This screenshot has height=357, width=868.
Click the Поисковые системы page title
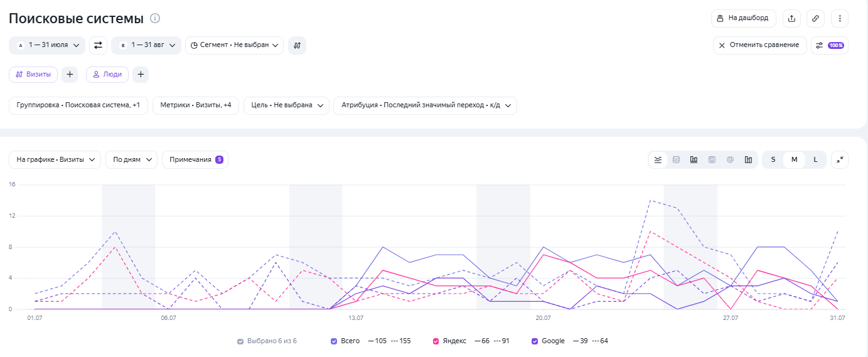coord(76,18)
